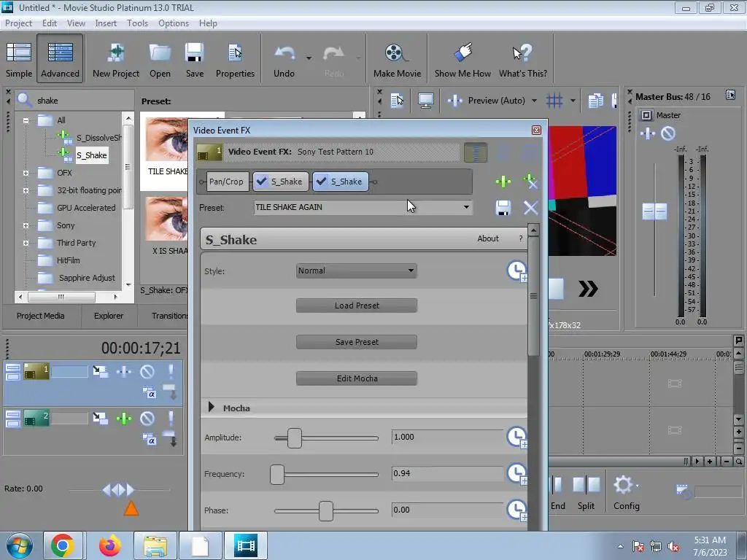Select the Pan/Crop button in the FX chain

226,182
